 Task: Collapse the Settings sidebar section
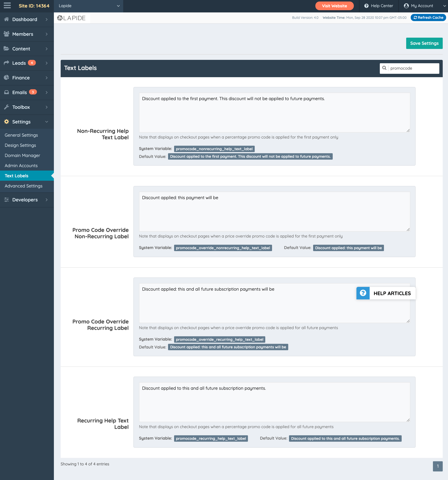coord(47,122)
